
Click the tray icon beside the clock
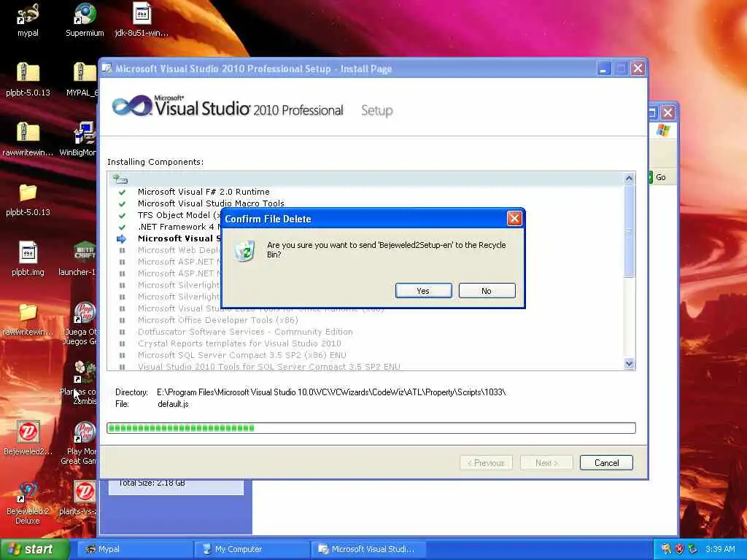click(x=693, y=549)
